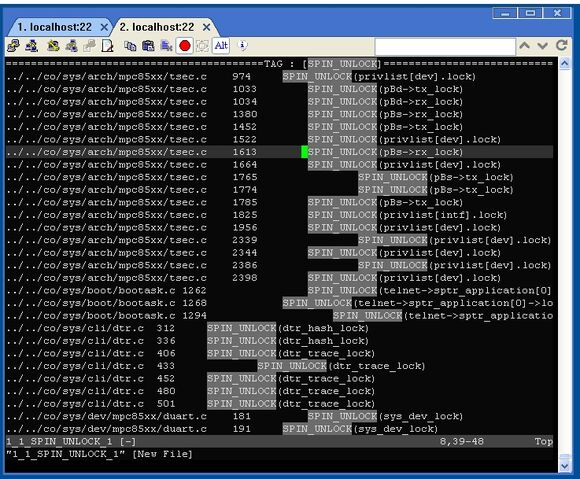The width and height of the screenshot is (580, 479).
Task: Select the dtr.c line 406 row
Action: click(279, 353)
